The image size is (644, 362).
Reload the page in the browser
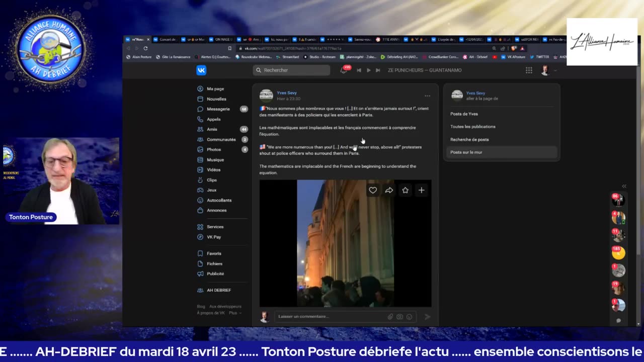pos(145,48)
